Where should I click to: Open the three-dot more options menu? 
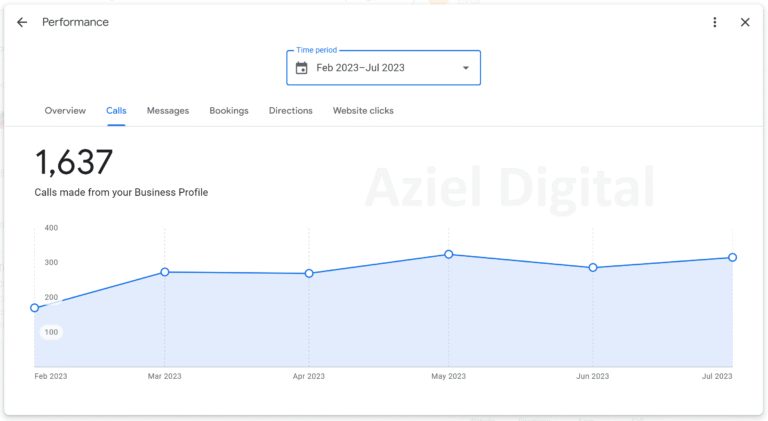[714, 22]
